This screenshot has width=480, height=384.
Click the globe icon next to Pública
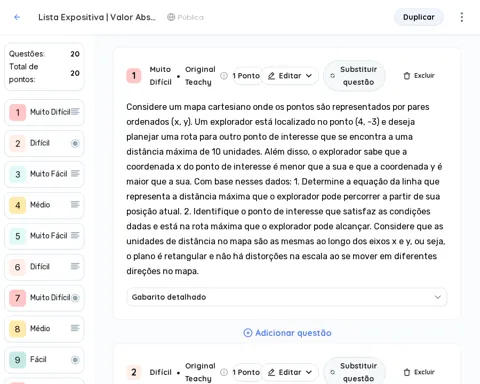(171, 17)
